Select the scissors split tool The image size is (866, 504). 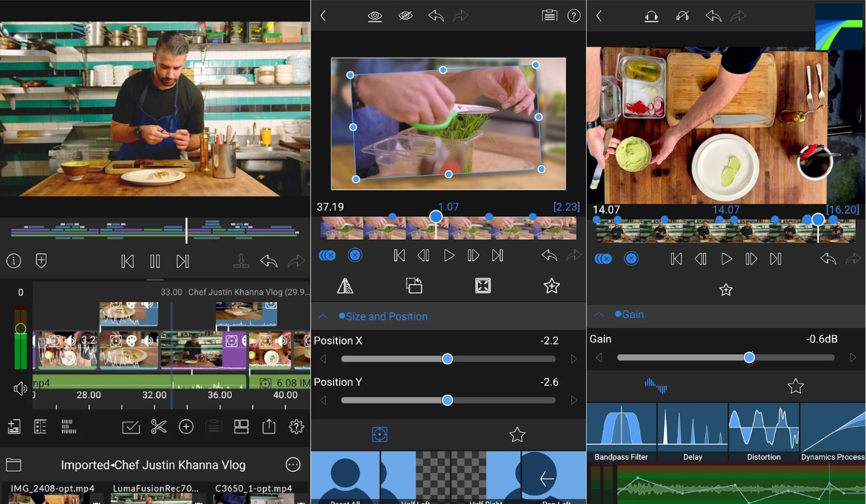[158, 427]
